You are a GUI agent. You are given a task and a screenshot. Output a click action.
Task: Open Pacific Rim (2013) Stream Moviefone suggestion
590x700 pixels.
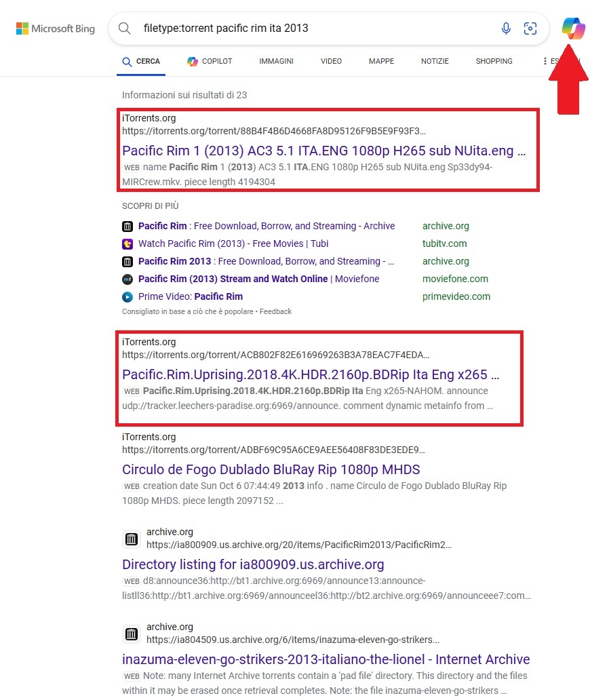point(259,279)
